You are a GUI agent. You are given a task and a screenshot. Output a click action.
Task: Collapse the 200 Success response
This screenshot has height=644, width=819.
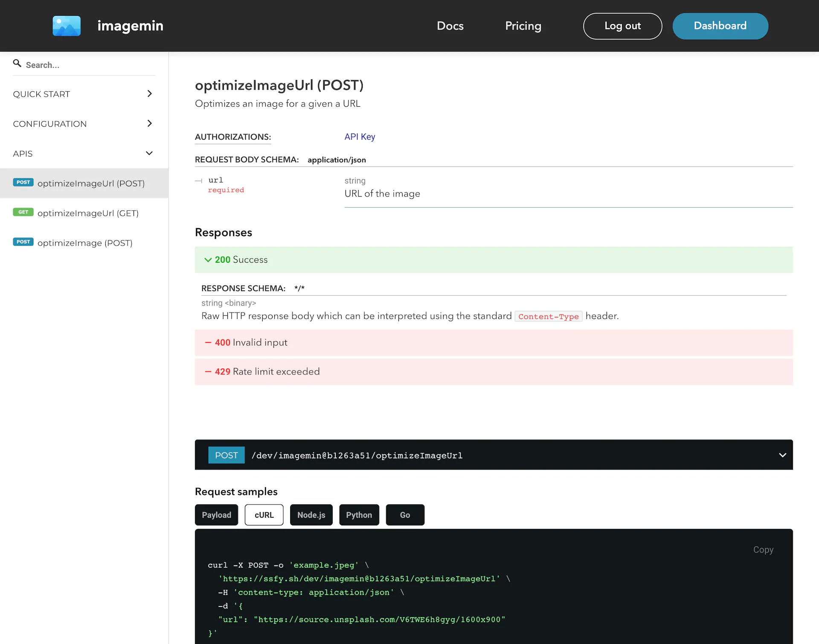pyautogui.click(x=208, y=260)
